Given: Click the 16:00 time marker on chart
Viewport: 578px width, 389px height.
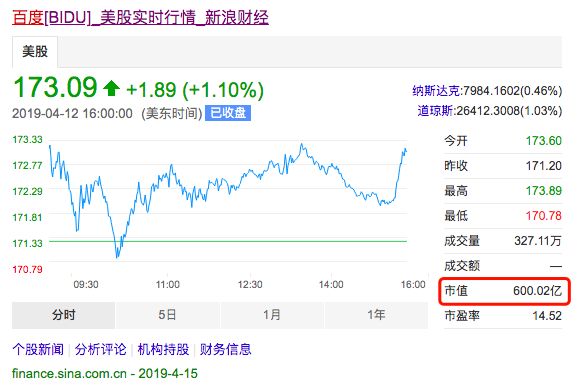Looking at the screenshot, I should tap(413, 285).
